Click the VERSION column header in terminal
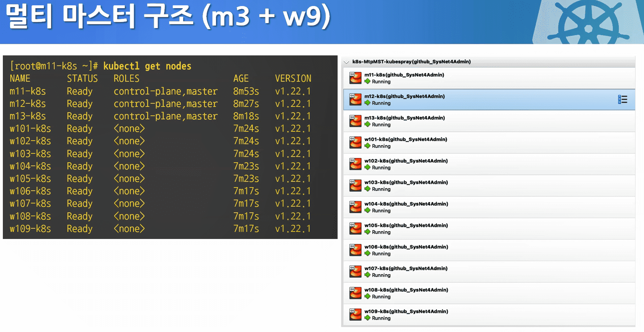 (293, 78)
